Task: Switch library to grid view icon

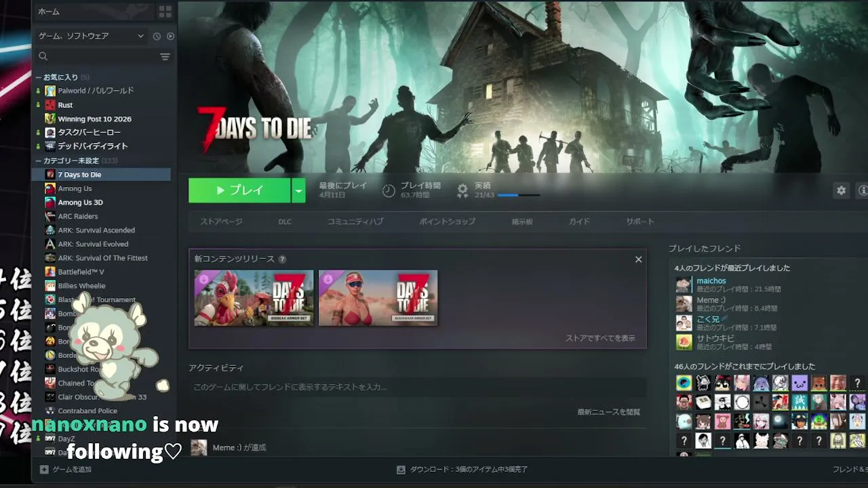Action: pyautogui.click(x=165, y=12)
